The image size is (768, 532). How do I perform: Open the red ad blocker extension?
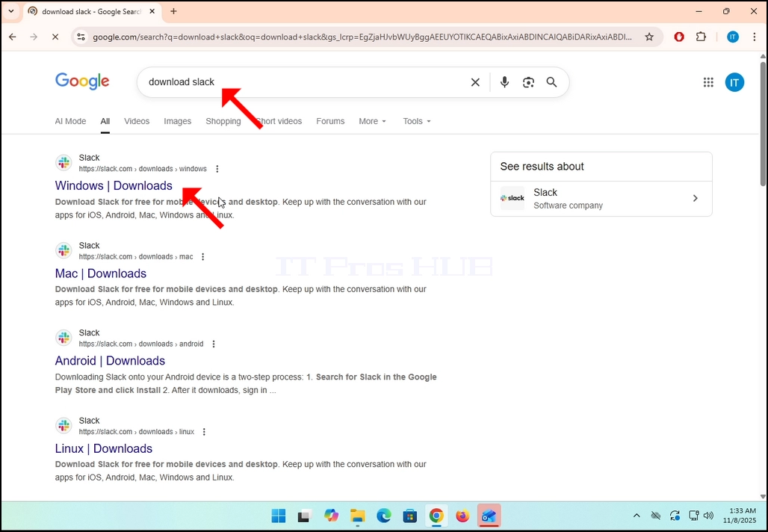click(679, 37)
